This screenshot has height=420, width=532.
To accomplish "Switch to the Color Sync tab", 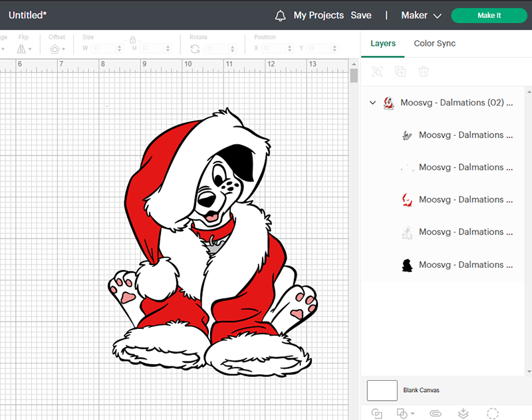I will point(435,43).
